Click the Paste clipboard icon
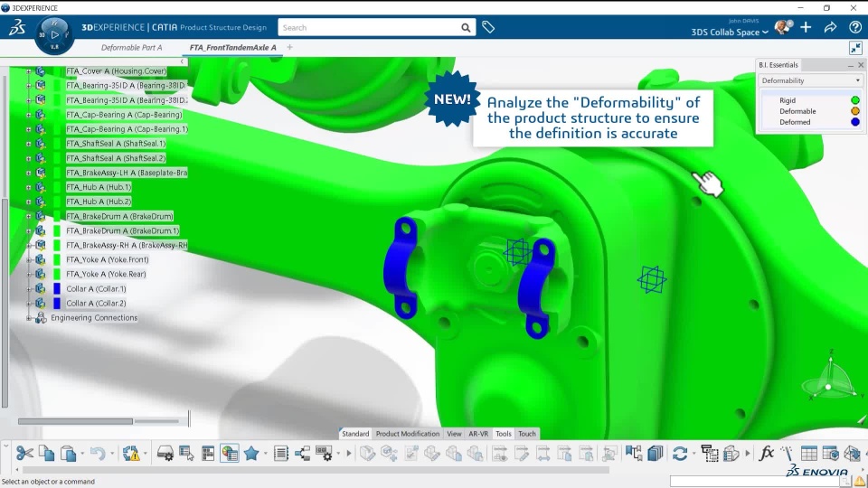 tap(68, 454)
